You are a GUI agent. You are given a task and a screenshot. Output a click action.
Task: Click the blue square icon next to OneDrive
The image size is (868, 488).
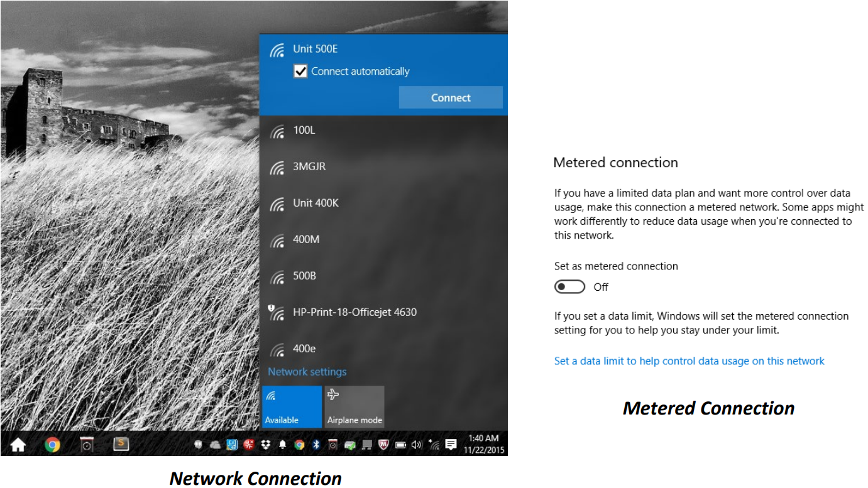point(232,445)
